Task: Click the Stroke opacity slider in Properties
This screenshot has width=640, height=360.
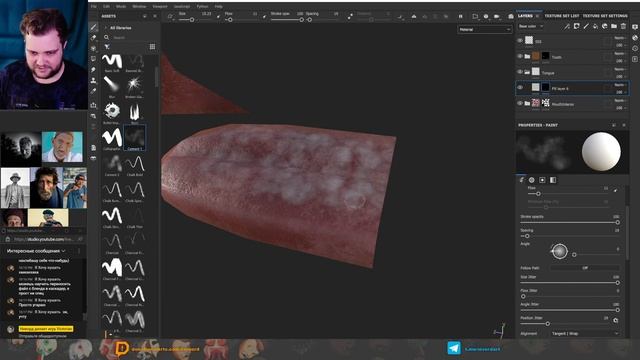Action: (x=570, y=222)
